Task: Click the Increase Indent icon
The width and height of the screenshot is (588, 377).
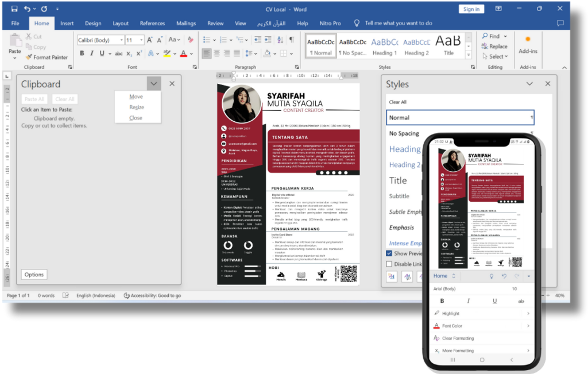Action: click(x=268, y=40)
